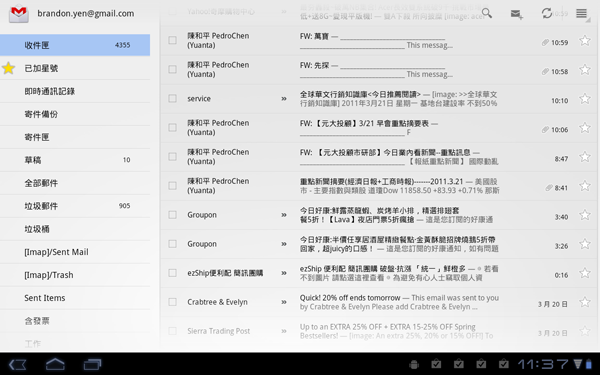Open the [Imap]/Trash label
Screen dimensions: 600x375
[x=75, y=275]
